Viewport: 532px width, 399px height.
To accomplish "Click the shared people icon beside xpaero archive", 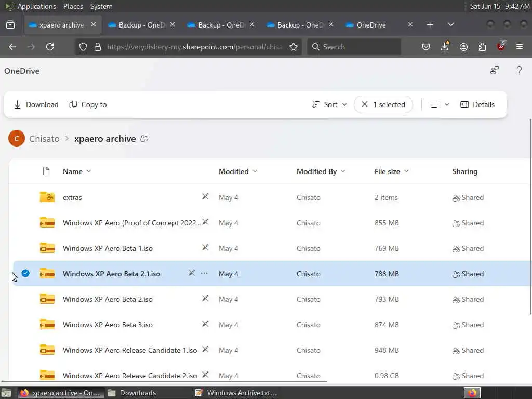I will (144, 138).
